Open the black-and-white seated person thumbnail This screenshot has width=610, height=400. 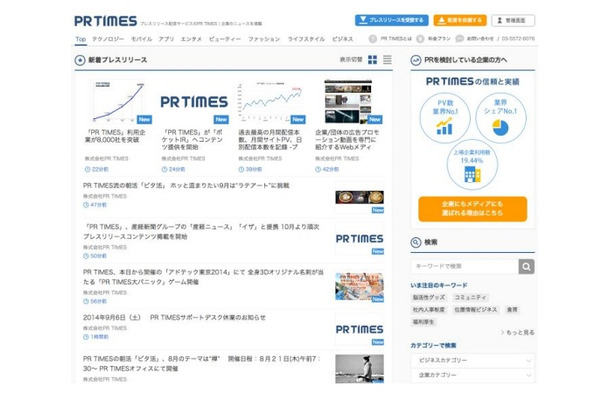[x=359, y=368]
